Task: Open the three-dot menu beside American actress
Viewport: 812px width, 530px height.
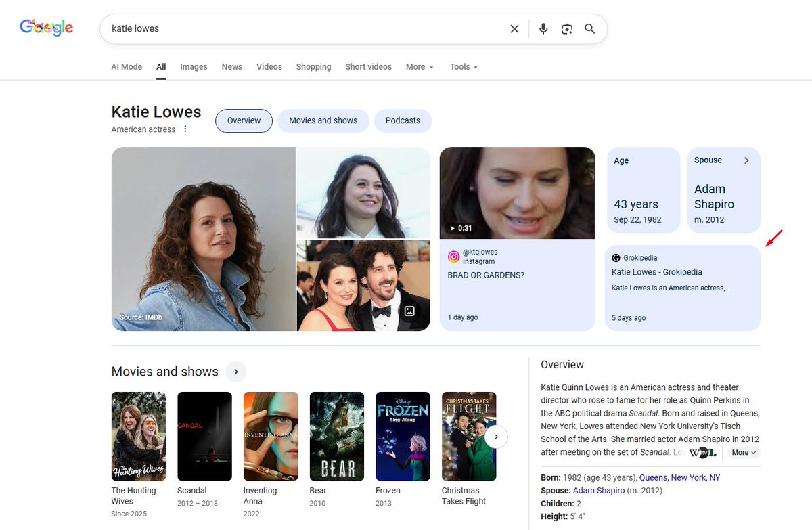Action: coord(185,129)
